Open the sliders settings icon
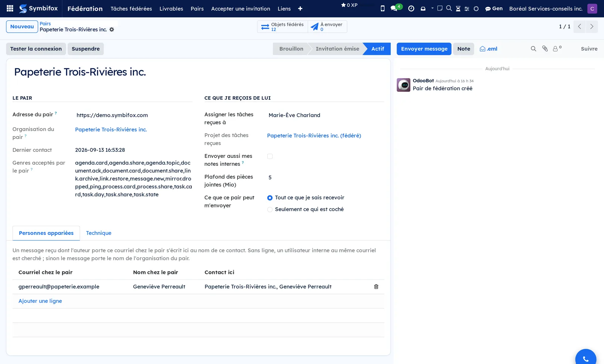604x364 pixels. pos(467,9)
